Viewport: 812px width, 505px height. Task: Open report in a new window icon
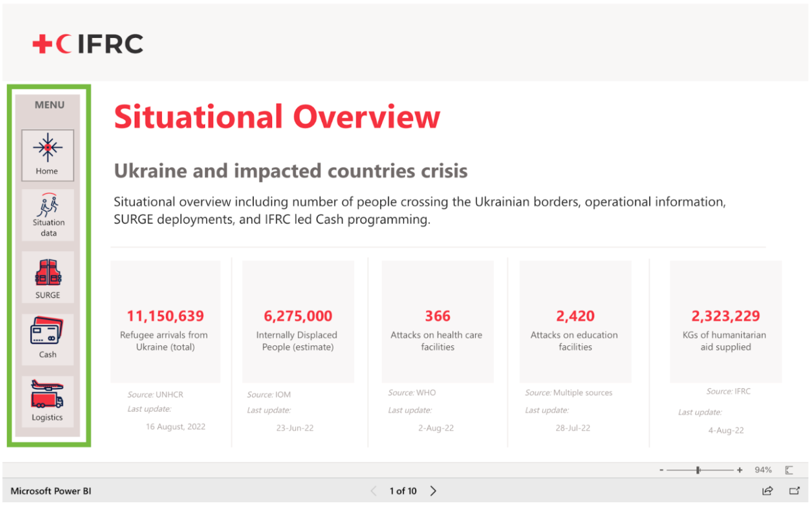pos(793,490)
